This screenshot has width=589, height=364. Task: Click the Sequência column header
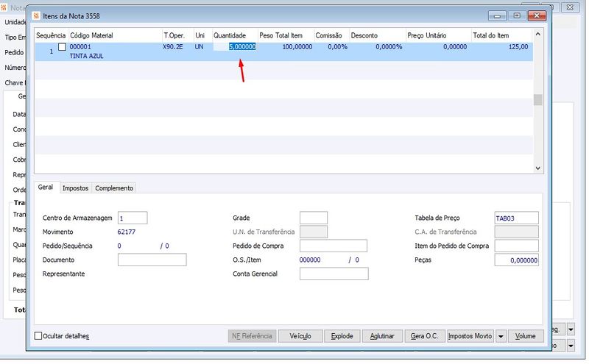51,35
